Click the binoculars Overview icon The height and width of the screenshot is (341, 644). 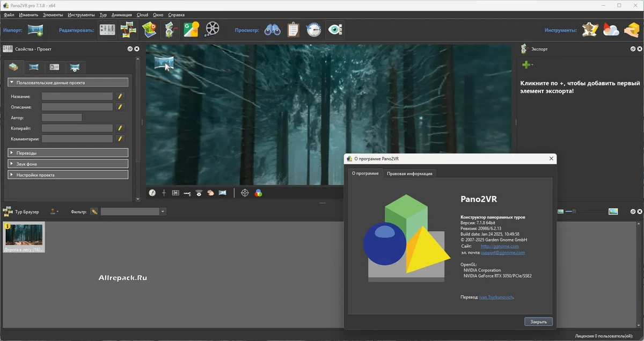click(x=273, y=30)
